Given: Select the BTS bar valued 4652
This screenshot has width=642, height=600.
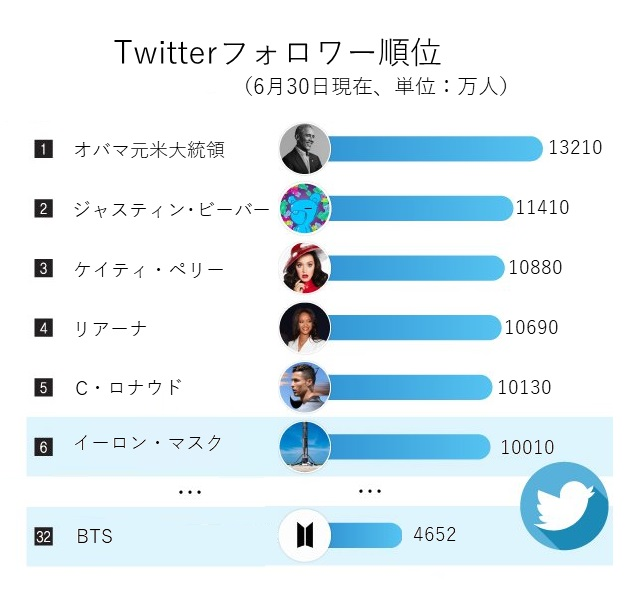Looking at the screenshot, I should pos(364,535).
